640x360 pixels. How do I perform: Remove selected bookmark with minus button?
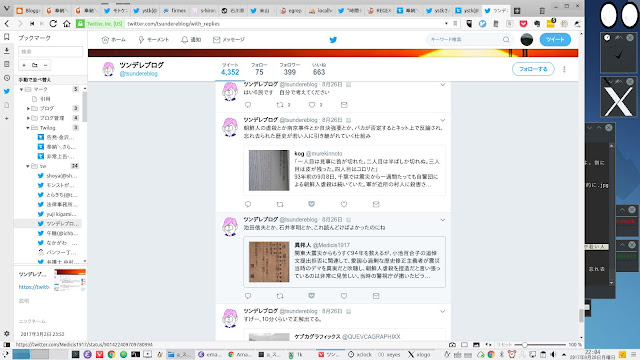(x=45, y=65)
